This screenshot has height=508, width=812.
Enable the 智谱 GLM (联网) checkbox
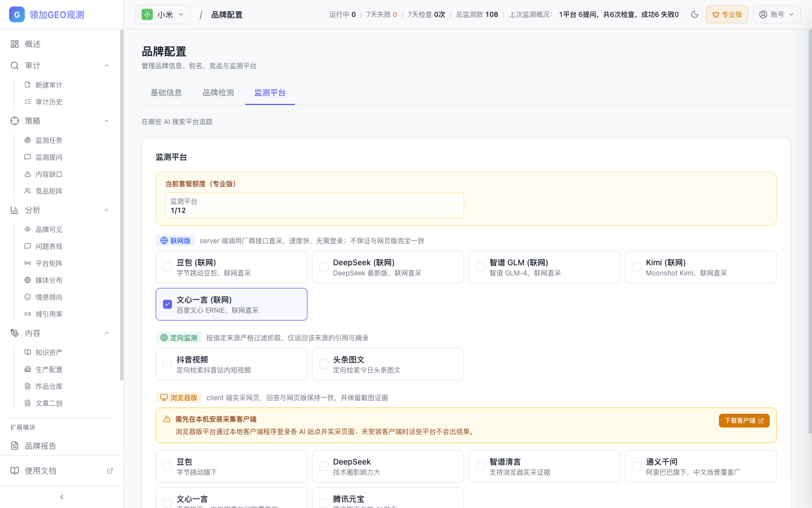(x=480, y=267)
